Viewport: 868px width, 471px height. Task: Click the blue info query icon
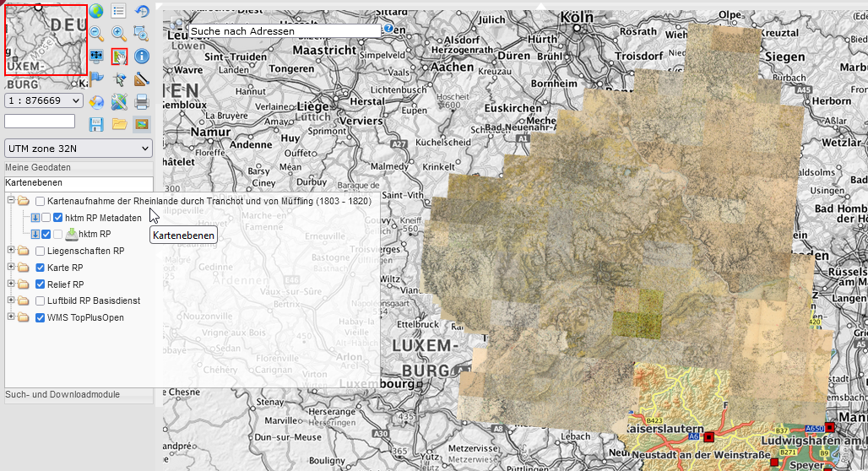click(x=142, y=56)
